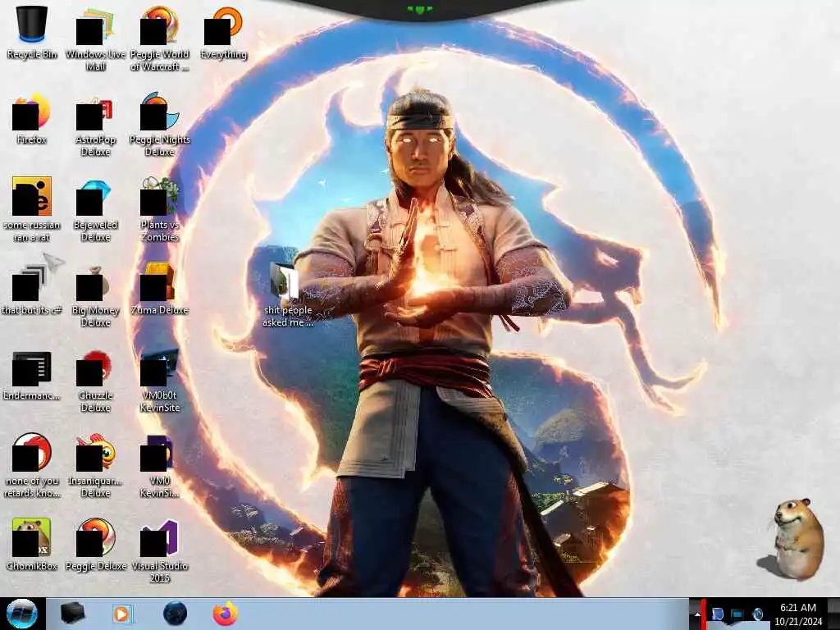This screenshot has width=840, height=630.
Task: Open the Recycle Bin desktop icon
Action: tap(32, 31)
